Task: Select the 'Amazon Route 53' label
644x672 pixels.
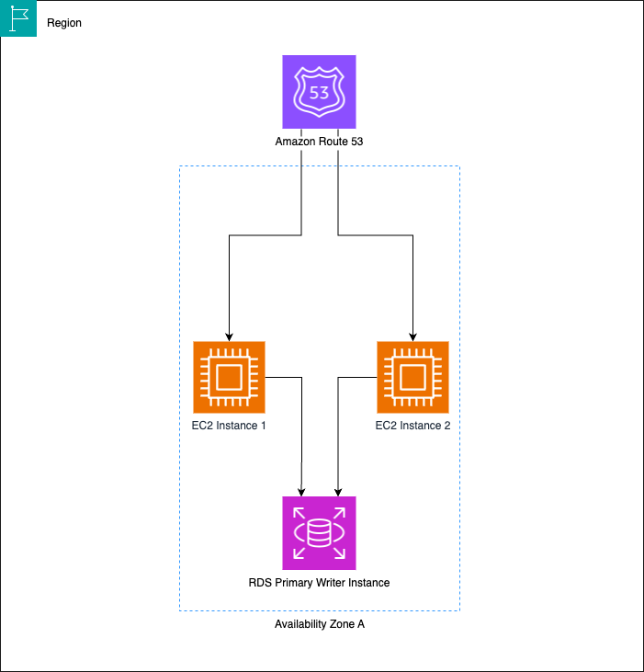Action: 319,142
